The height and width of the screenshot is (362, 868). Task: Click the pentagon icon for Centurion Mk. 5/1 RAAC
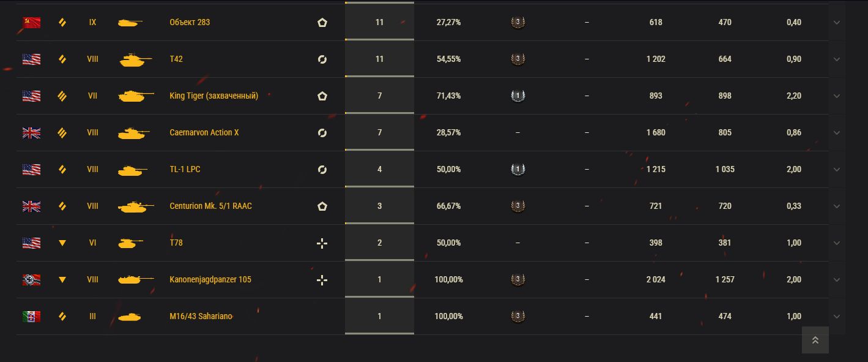322,206
